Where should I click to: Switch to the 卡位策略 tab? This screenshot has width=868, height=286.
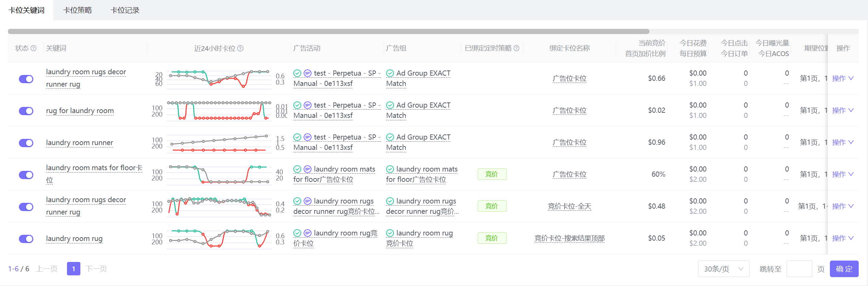pos(78,10)
